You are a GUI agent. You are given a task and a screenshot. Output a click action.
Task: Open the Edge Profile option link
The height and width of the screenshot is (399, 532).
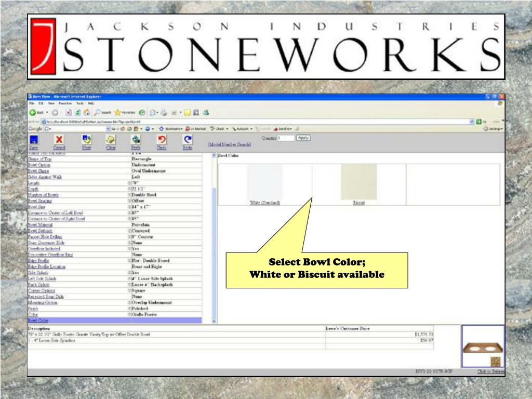point(38,261)
